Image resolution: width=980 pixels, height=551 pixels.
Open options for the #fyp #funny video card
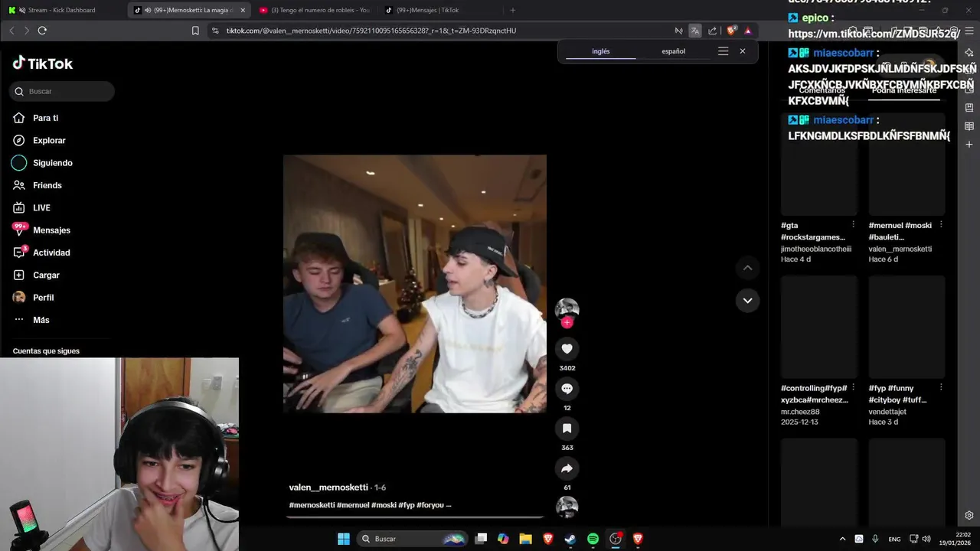(941, 387)
